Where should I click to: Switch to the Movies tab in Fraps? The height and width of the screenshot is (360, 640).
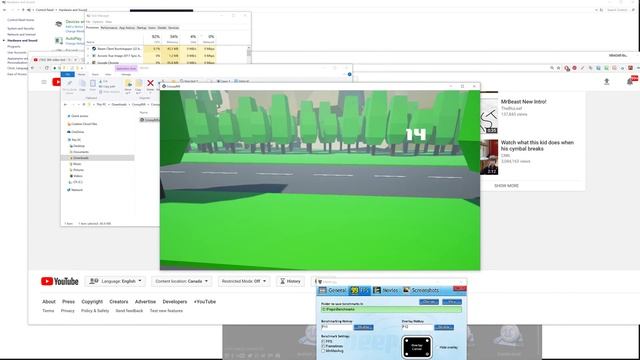point(386,290)
